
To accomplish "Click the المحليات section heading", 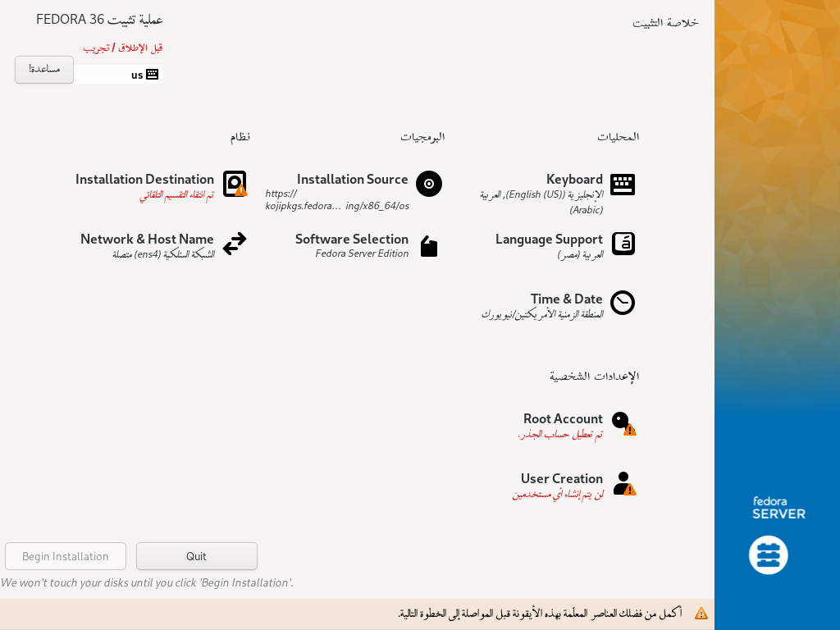I will [x=619, y=137].
